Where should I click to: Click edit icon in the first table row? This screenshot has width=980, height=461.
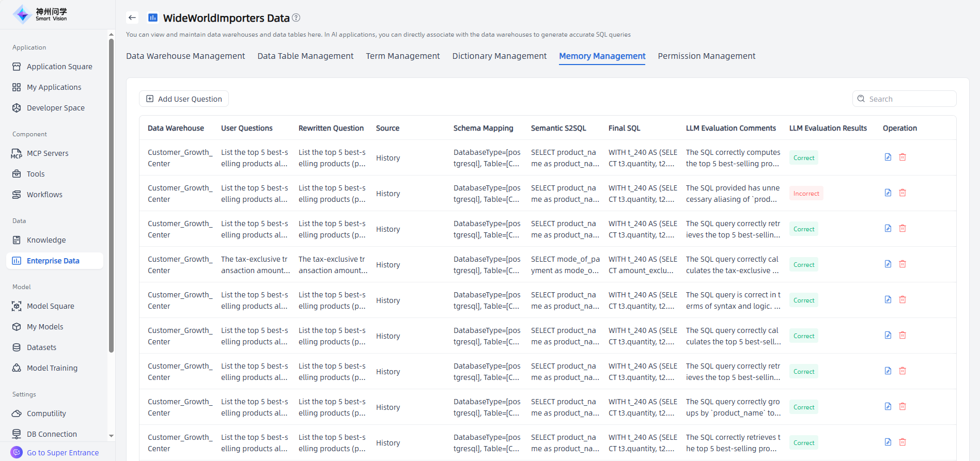[888, 157]
